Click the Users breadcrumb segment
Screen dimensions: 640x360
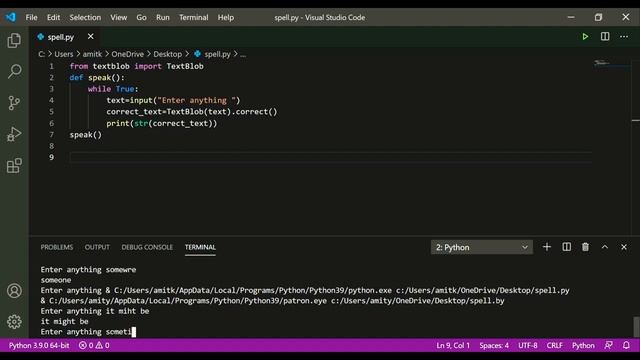[64, 54]
